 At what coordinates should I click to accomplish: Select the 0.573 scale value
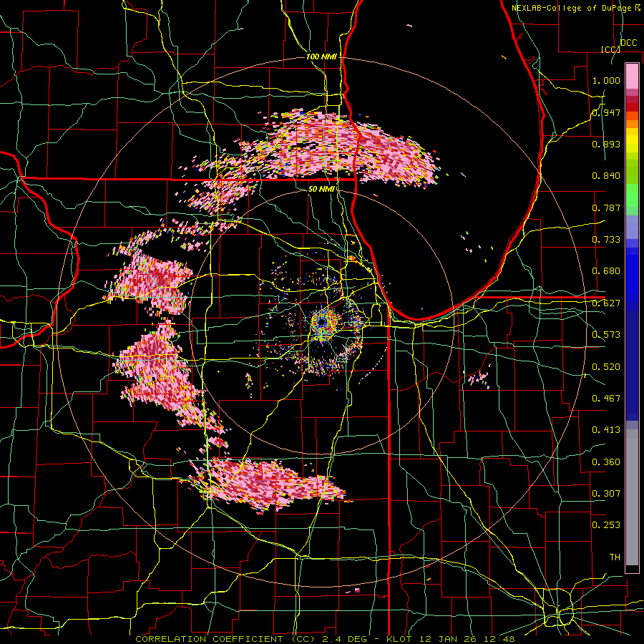click(606, 335)
